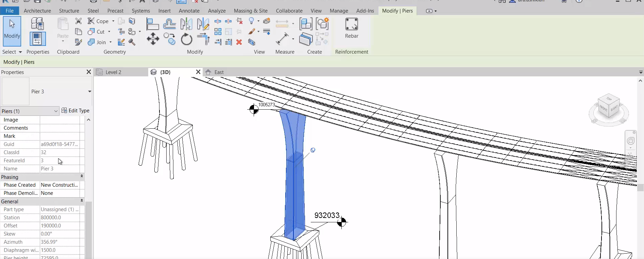Click the Rebar button
Viewport: 644px width, 259px height.
tap(352, 29)
